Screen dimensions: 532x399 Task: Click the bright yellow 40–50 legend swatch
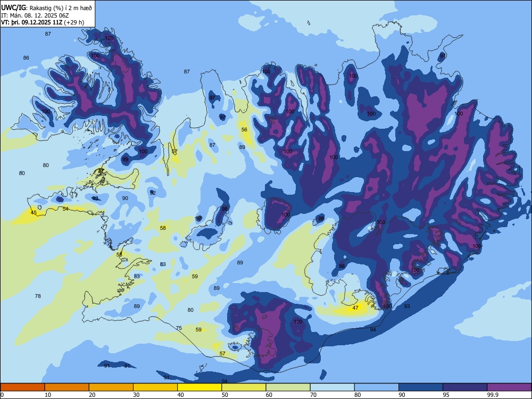pyautogui.click(x=199, y=387)
